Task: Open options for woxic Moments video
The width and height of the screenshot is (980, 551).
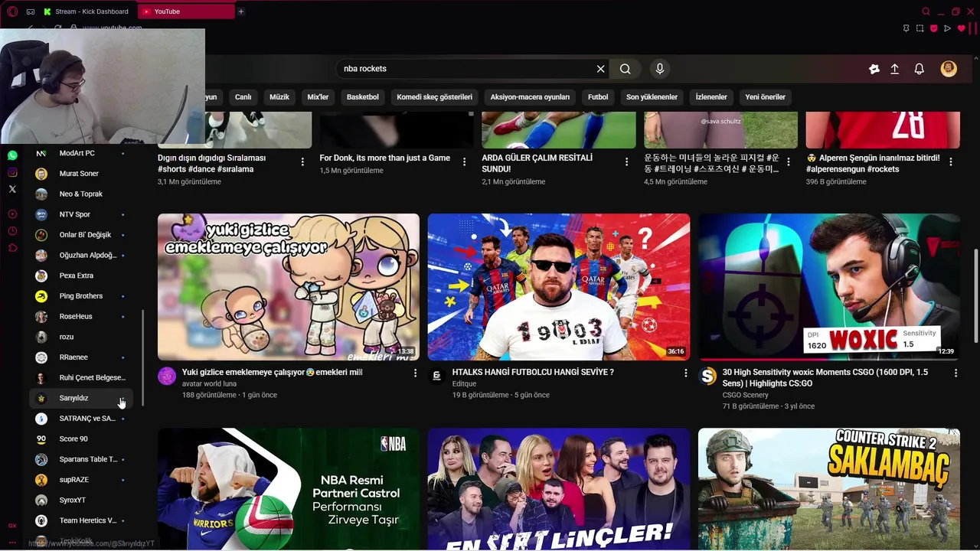Action: [955, 373]
